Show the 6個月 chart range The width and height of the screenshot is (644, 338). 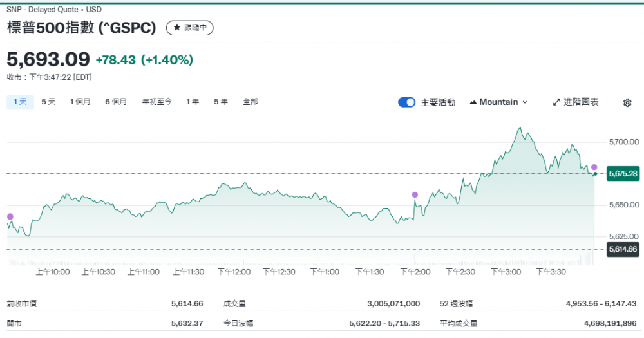[116, 102]
